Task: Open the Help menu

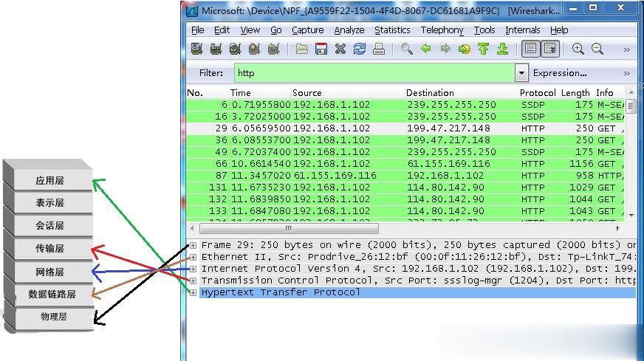Action: (x=559, y=30)
